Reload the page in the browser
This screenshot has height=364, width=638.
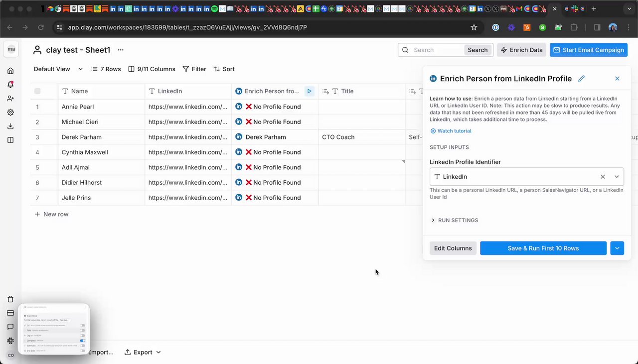[x=41, y=27]
